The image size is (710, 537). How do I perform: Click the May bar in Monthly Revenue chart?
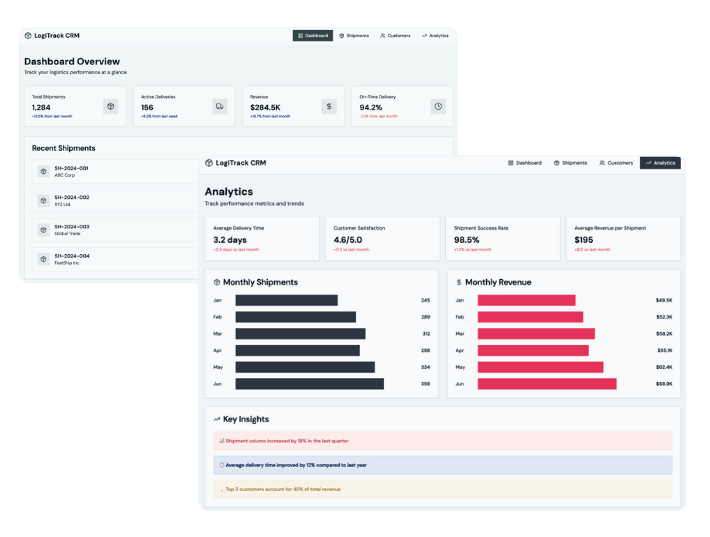pyautogui.click(x=540, y=367)
